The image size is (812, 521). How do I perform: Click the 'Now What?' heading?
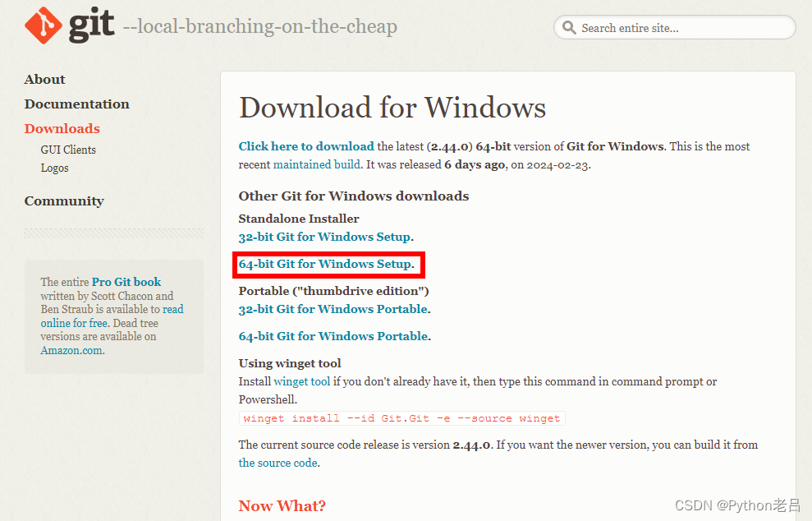tap(282, 506)
